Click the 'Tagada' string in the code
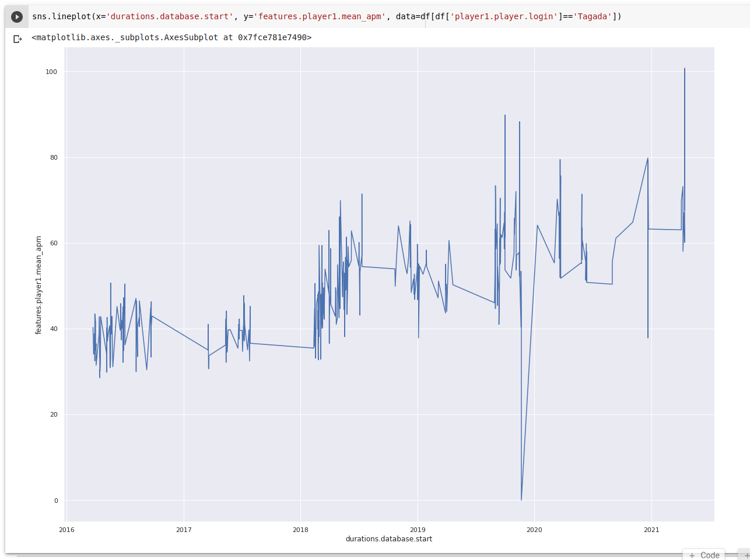The height and width of the screenshot is (560, 750). pos(592,16)
